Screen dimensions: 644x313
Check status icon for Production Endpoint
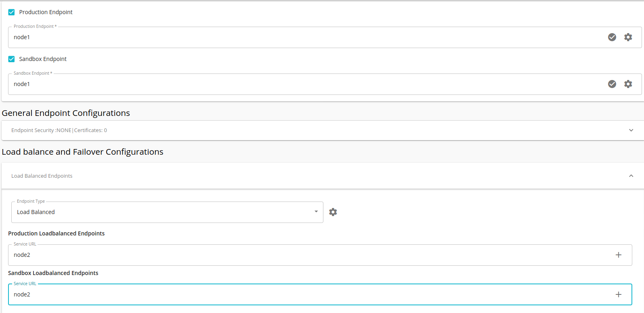pos(612,37)
